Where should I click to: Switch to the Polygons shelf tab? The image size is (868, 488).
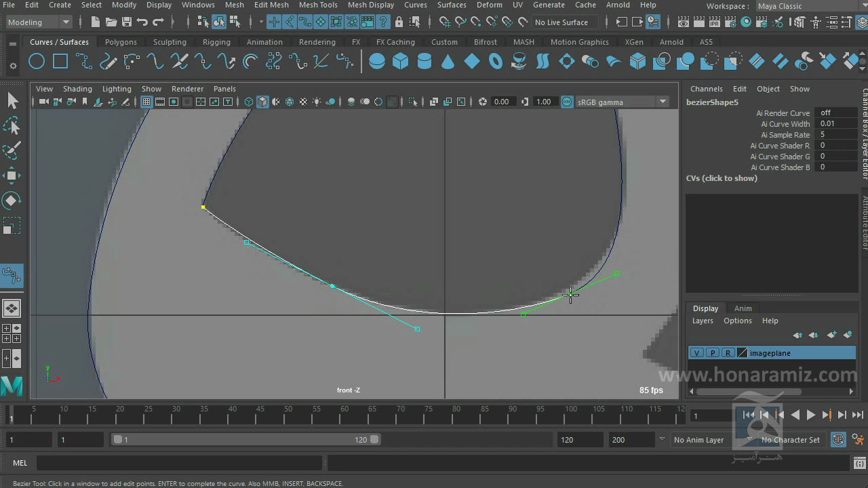tap(121, 42)
